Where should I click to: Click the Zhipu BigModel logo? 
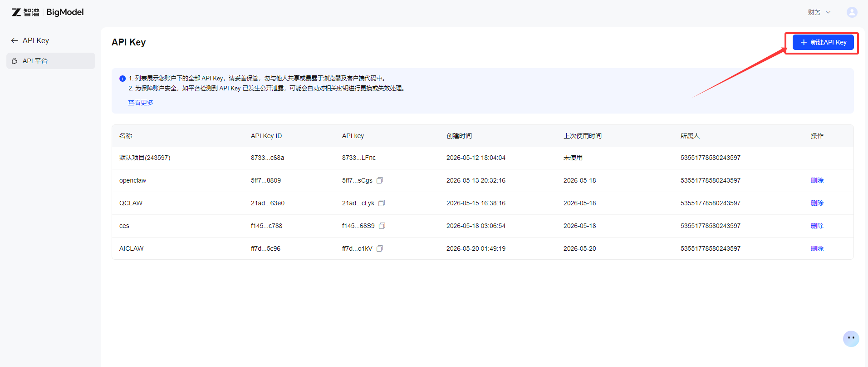coord(48,12)
